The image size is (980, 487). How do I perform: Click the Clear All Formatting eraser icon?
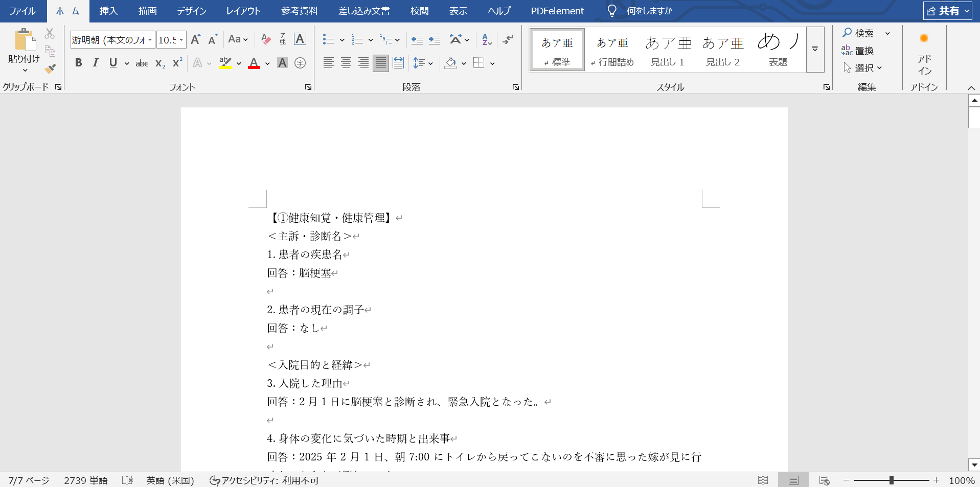266,39
